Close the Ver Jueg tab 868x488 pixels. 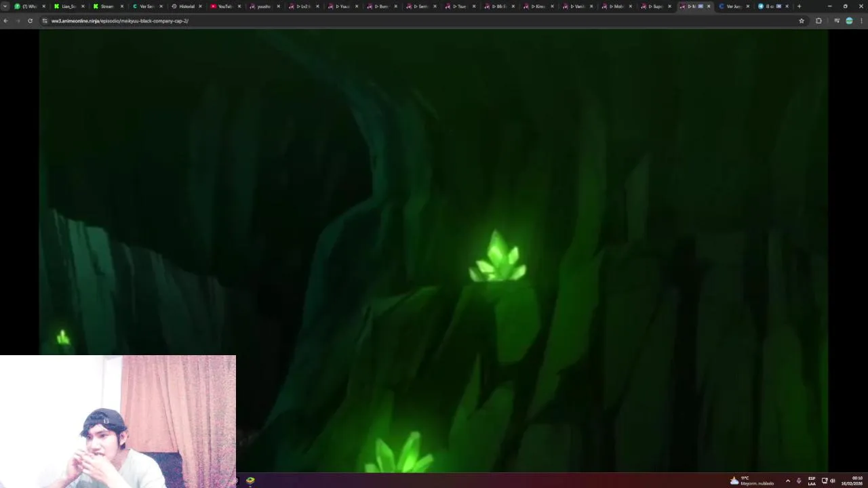pyautogui.click(x=748, y=6)
